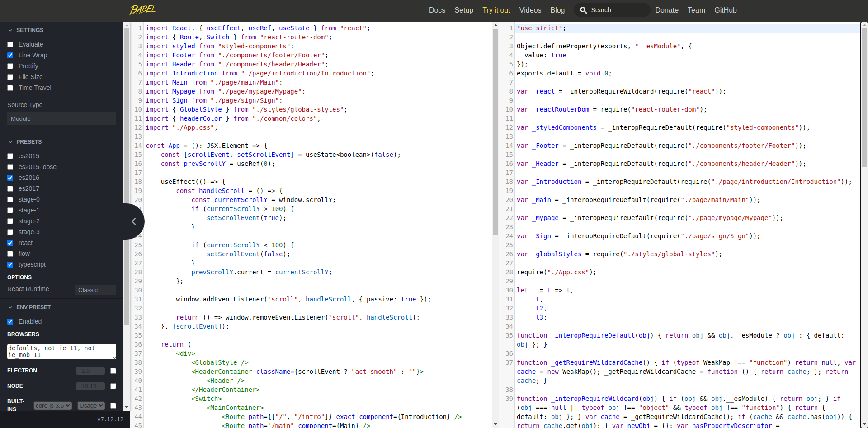
Task: Enable the Evaluate checkbox
Action: tap(10, 45)
